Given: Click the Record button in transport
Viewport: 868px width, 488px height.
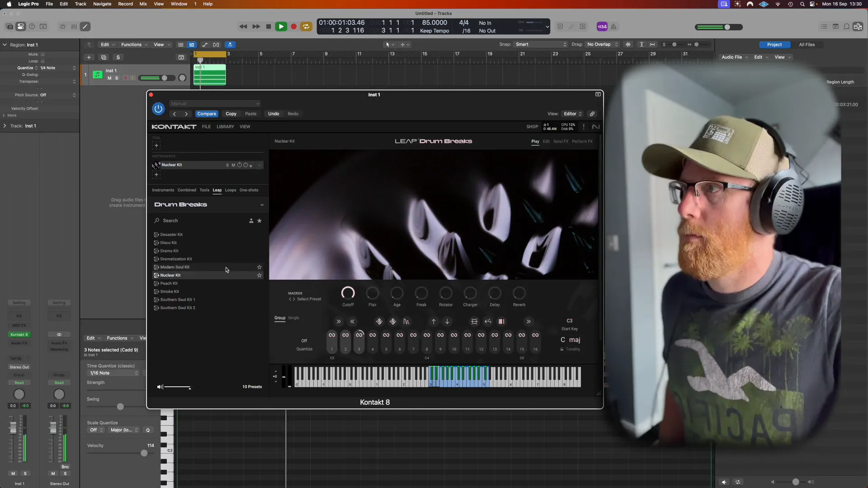Looking at the screenshot, I should click(293, 27).
